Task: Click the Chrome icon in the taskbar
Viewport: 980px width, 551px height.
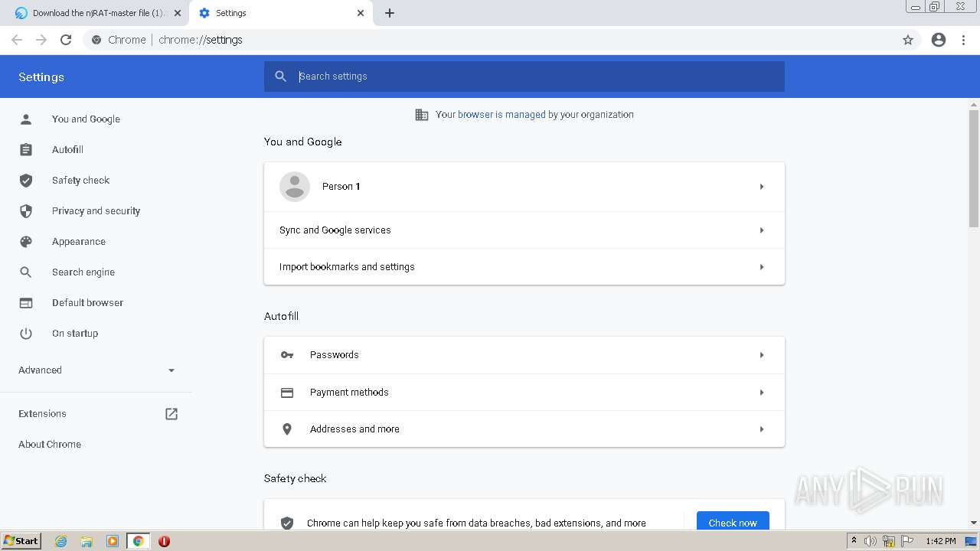Action: click(138, 541)
